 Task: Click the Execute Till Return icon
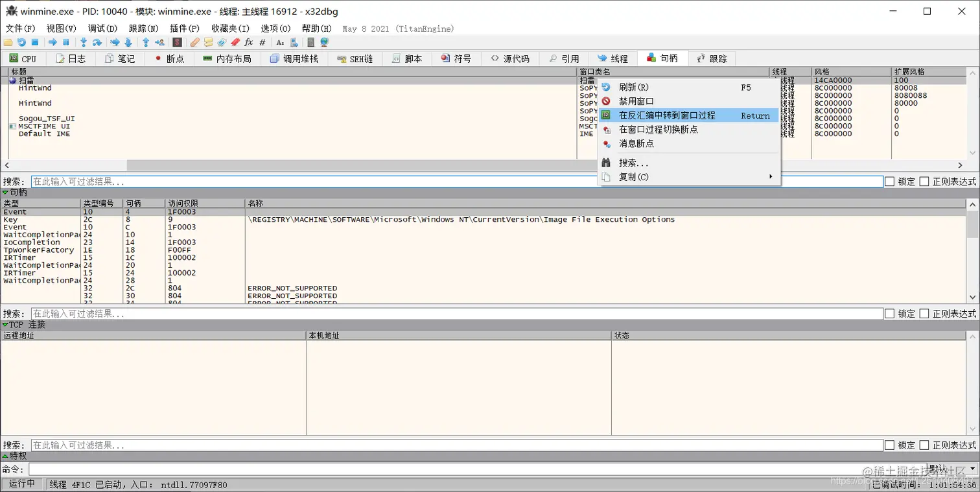click(x=146, y=42)
